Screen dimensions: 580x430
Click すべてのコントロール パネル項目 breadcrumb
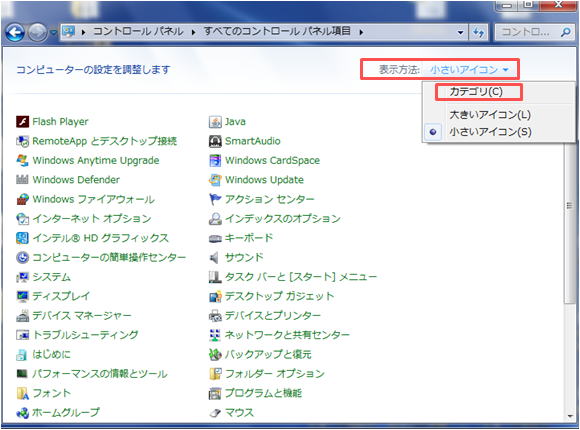coord(277,31)
